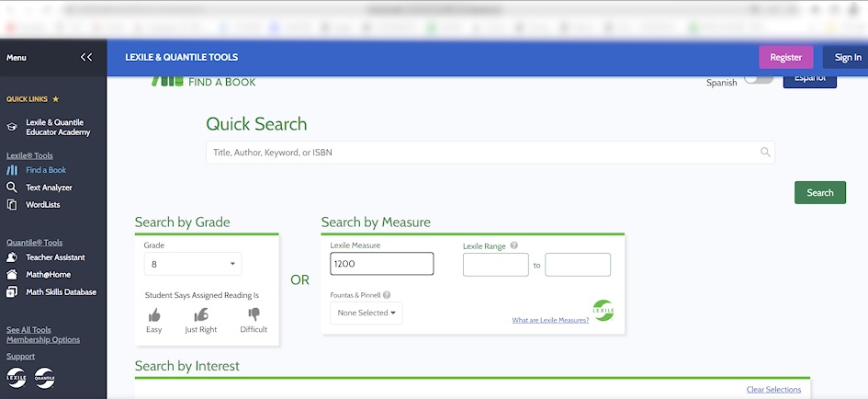Click the green Search button
This screenshot has width=868, height=399.
click(820, 192)
